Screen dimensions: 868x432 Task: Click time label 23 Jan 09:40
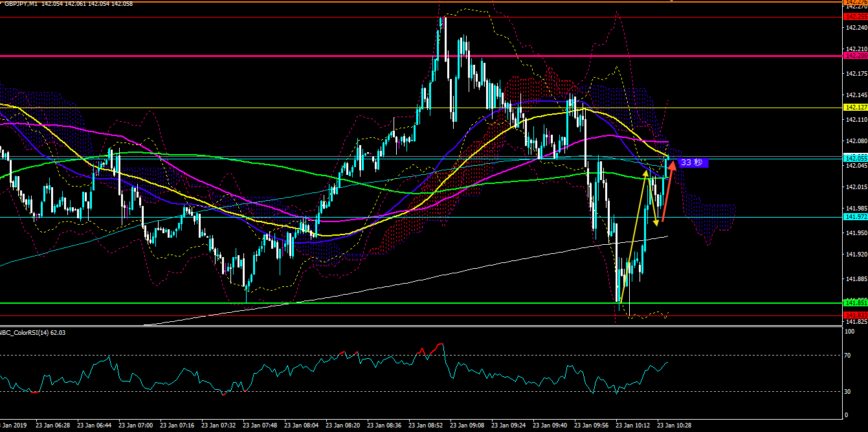point(550,426)
